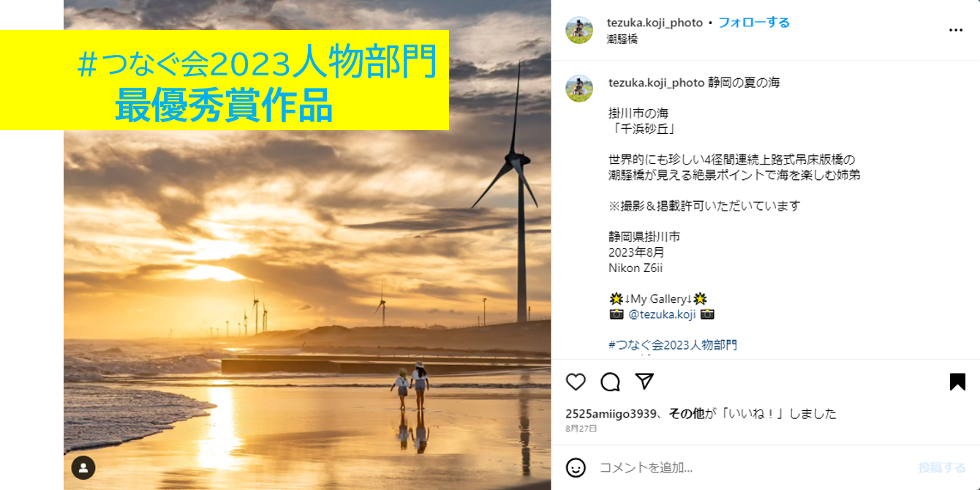Image resolution: width=980 pixels, height=490 pixels.
Task: Open profile picture beside the caption
Action: tap(579, 88)
